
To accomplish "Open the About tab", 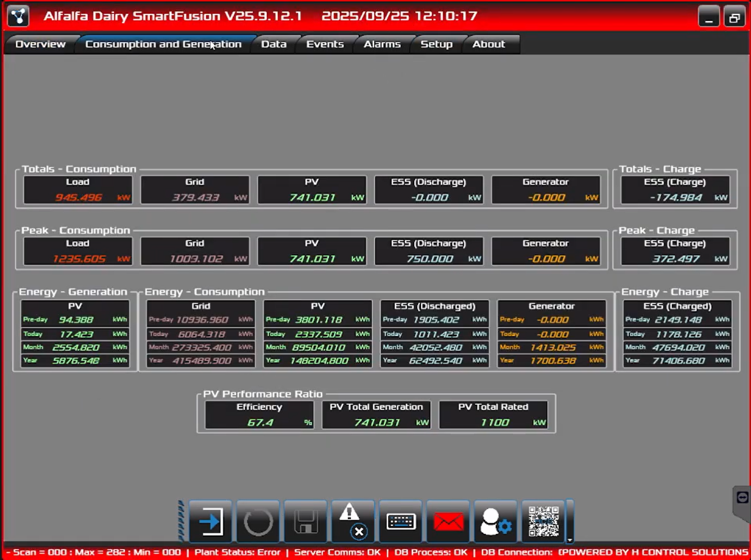I will click(488, 44).
